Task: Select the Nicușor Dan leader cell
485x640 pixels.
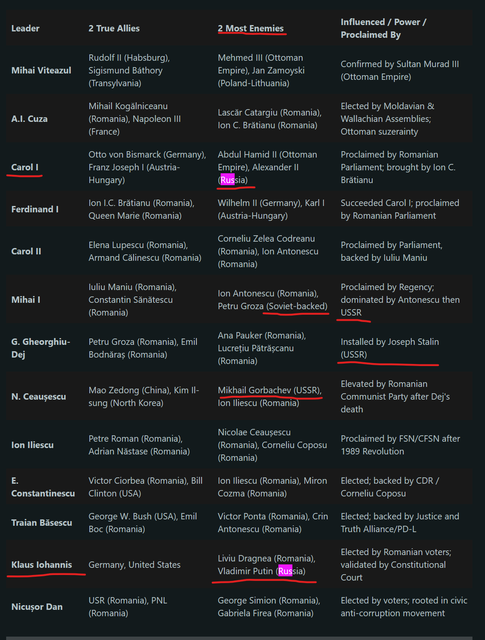Action: pyautogui.click(x=37, y=607)
